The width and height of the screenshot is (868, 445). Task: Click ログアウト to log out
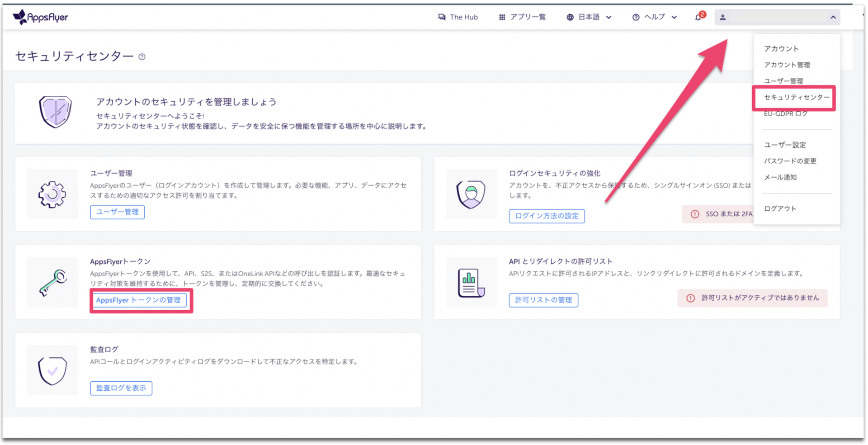tap(780, 208)
